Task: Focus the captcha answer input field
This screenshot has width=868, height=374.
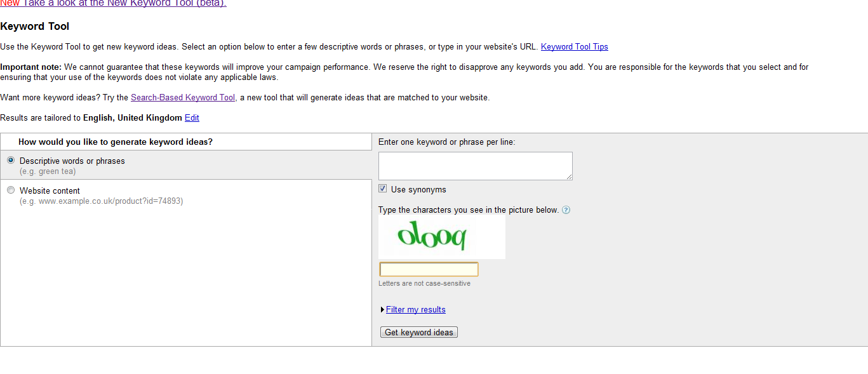Action: 429,270
